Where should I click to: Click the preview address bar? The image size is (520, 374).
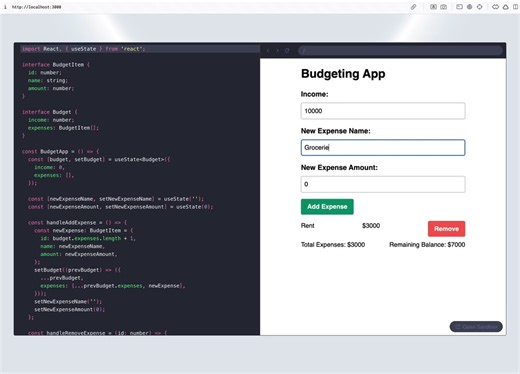pyautogui.click(x=400, y=50)
